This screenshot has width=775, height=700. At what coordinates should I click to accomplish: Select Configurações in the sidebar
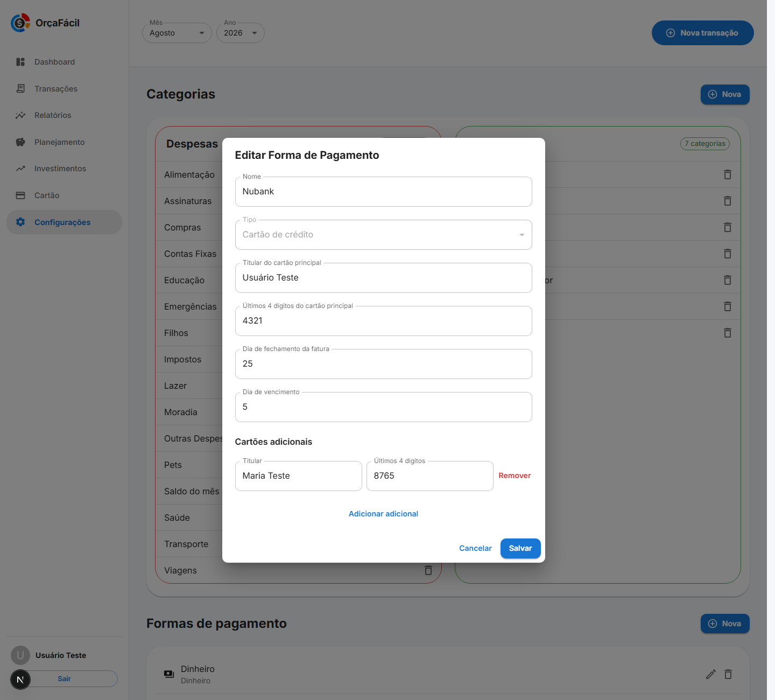click(x=64, y=222)
